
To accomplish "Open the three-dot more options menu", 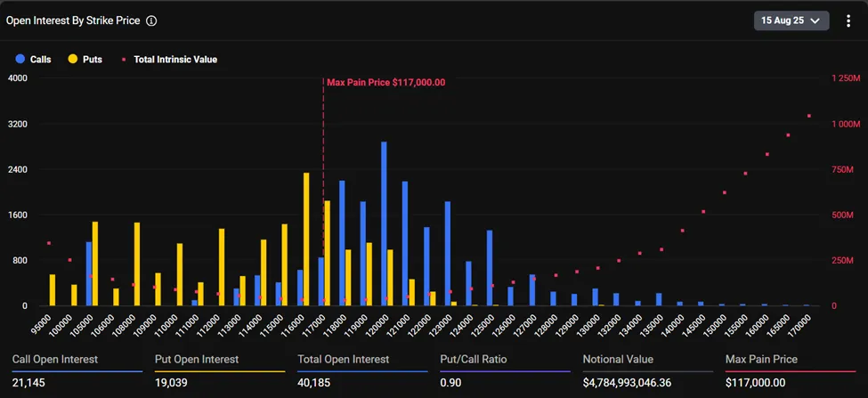I will pyautogui.click(x=848, y=20).
